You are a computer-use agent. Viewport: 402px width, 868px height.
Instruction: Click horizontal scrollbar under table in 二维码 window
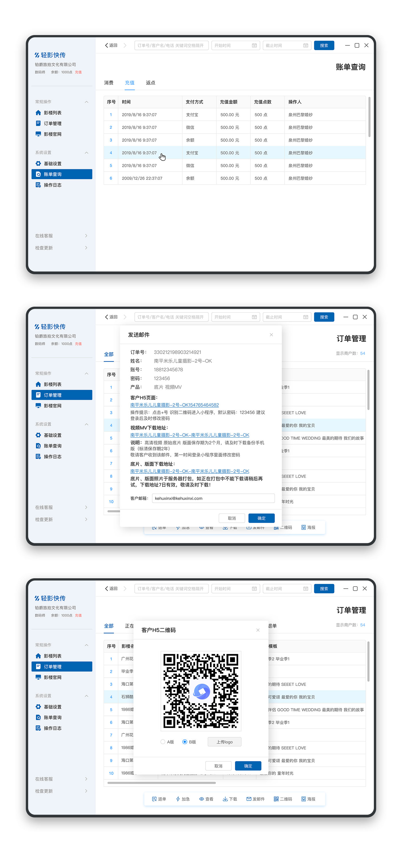tap(162, 783)
